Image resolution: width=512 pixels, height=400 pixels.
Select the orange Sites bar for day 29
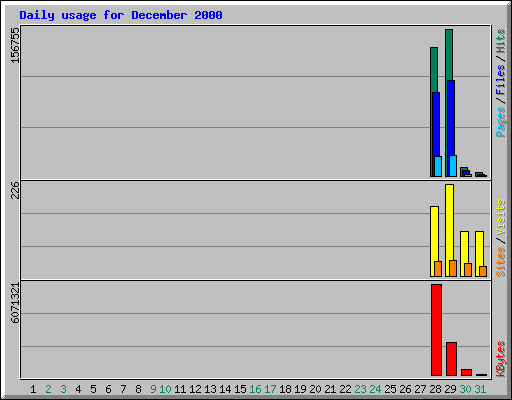click(x=453, y=268)
